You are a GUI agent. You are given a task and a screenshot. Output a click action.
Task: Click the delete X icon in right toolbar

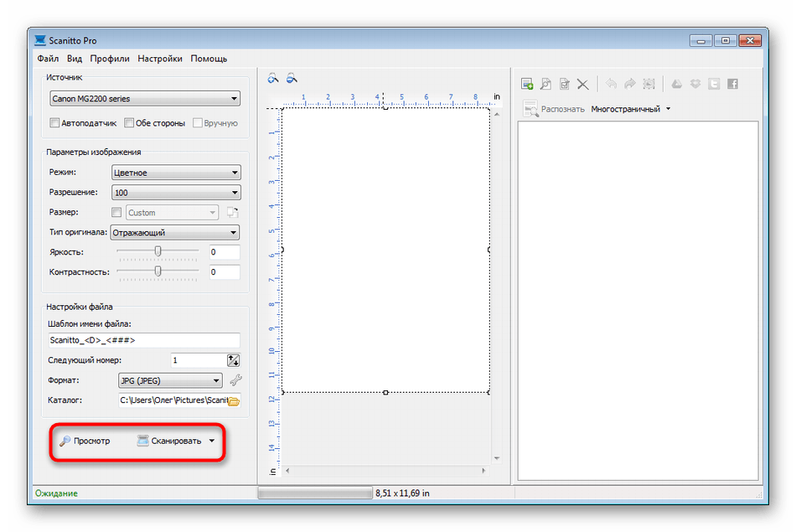tap(582, 84)
